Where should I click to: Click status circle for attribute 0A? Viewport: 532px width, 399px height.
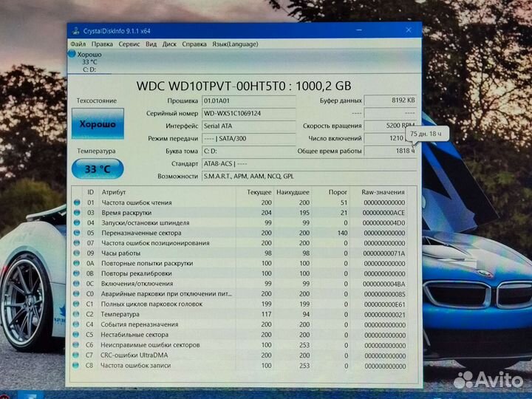[77, 263]
